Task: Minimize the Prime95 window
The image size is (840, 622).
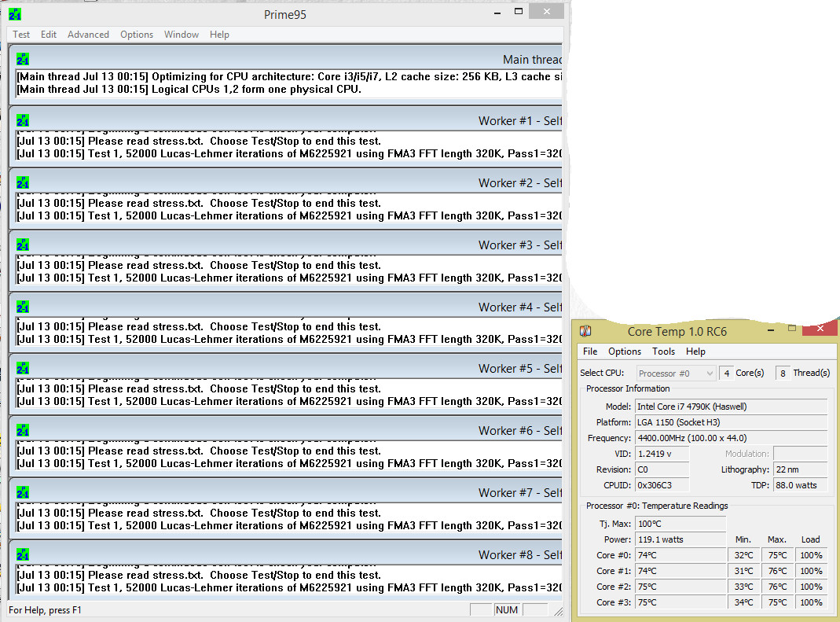Action: [497, 13]
